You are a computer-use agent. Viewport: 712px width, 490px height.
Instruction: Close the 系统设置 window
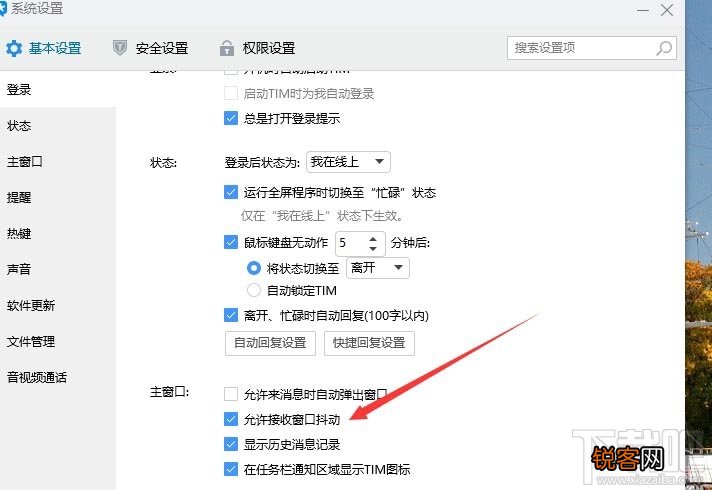667,10
